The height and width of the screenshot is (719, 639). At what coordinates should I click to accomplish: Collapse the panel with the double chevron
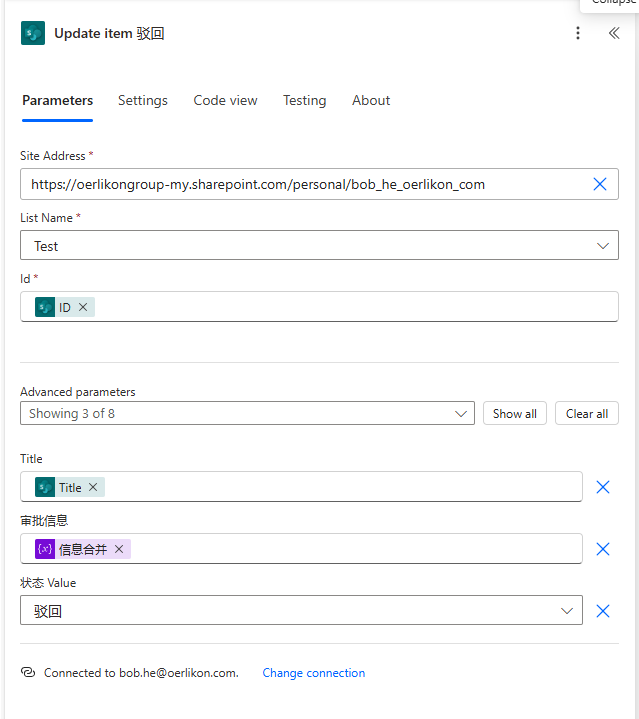tap(614, 33)
